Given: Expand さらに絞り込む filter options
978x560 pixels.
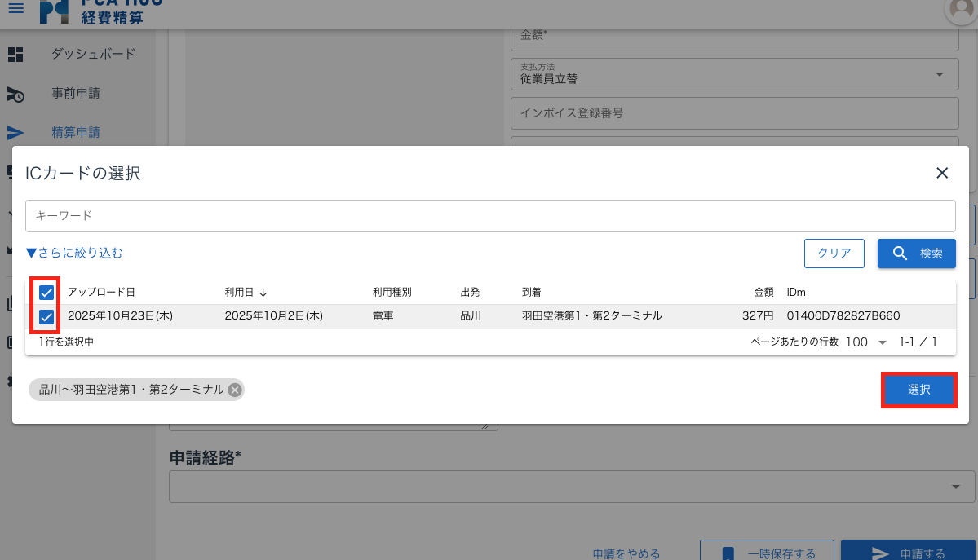Looking at the screenshot, I should click(x=74, y=254).
